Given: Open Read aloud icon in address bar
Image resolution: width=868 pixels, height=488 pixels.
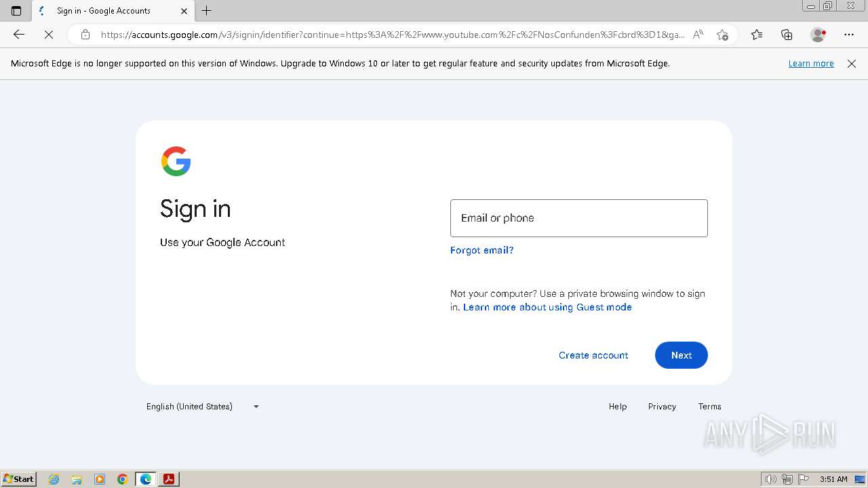Looking at the screenshot, I should (698, 35).
